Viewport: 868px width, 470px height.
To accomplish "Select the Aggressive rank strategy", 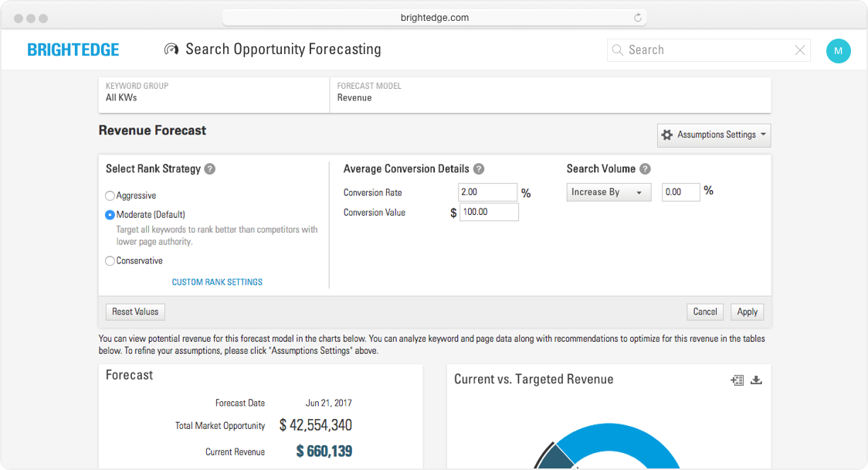I will [x=110, y=196].
